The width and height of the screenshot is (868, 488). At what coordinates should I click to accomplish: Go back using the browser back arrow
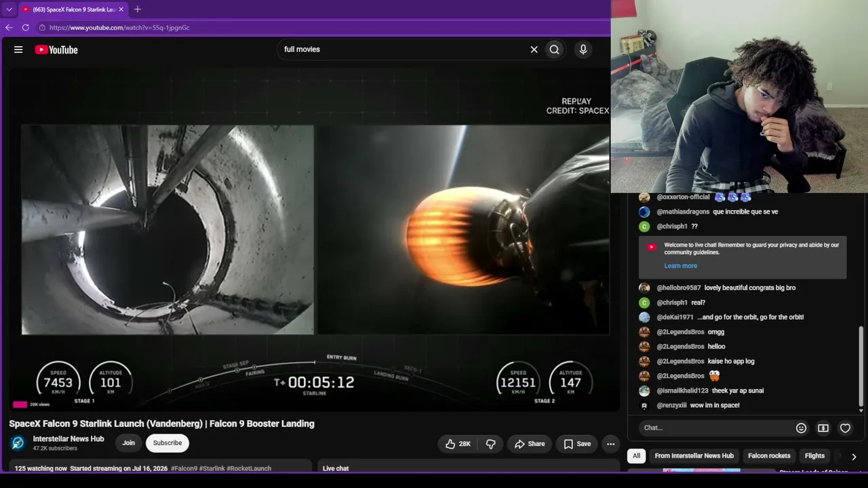(9, 28)
